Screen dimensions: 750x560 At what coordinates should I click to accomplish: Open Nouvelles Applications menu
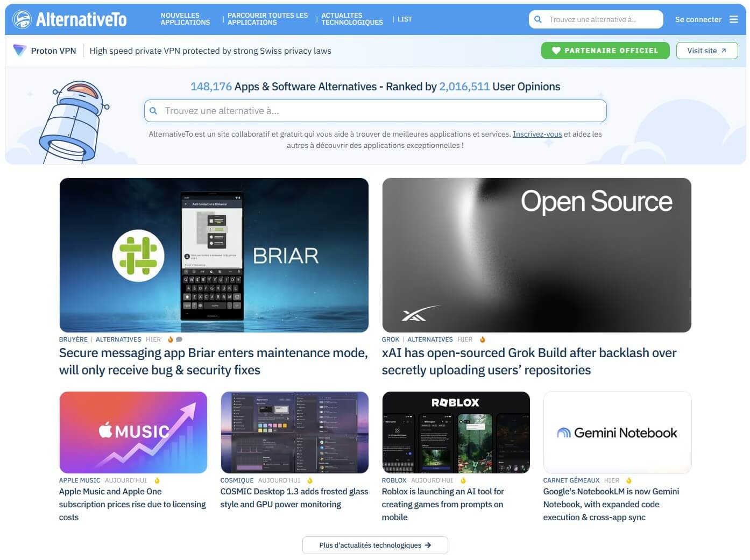pyautogui.click(x=185, y=19)
